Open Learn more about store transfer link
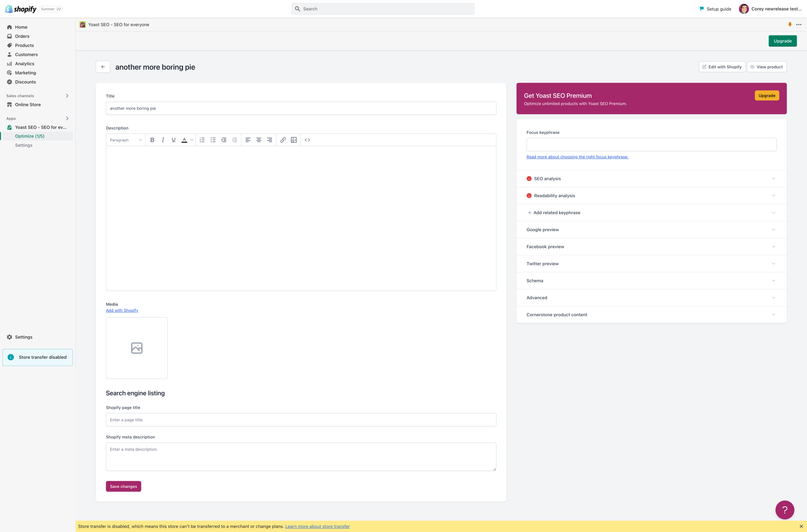This screenshot has height=532, width=807. (x=317, y=526)
